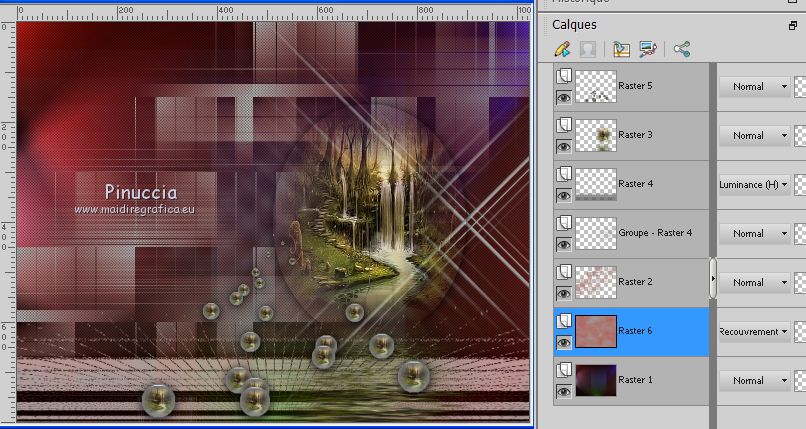Screen dimensions: 806x429
Task: Toggle visibility of Raster 4 layer
Action: point(564,195)
